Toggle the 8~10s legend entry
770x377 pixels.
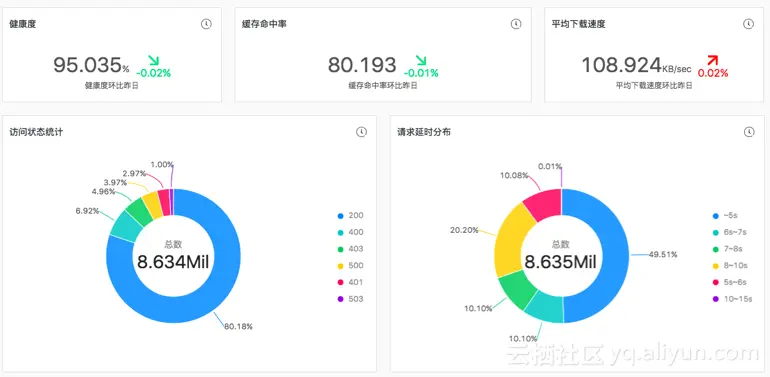click(x=729, y=266)
